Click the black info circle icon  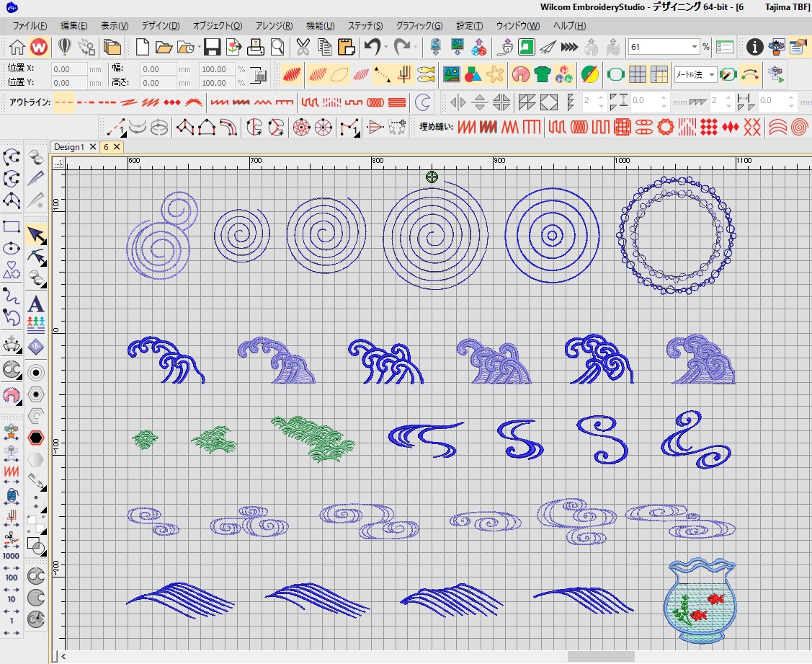pyautogui.click(x=754, y=47)
